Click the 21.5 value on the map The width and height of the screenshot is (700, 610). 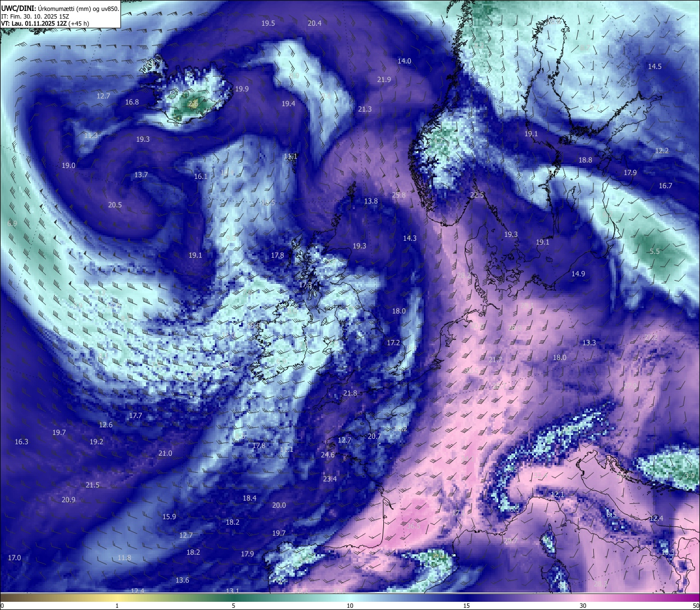[92, 485]
